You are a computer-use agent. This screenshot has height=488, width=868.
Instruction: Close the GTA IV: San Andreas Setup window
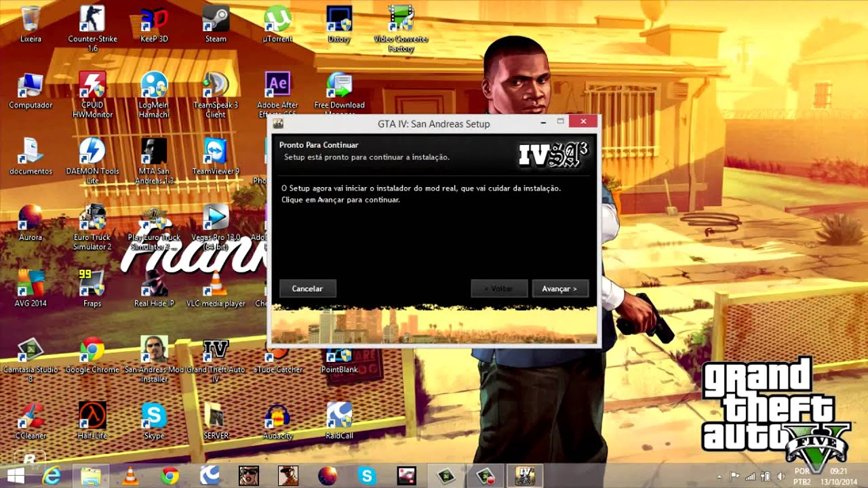[583, 122]
